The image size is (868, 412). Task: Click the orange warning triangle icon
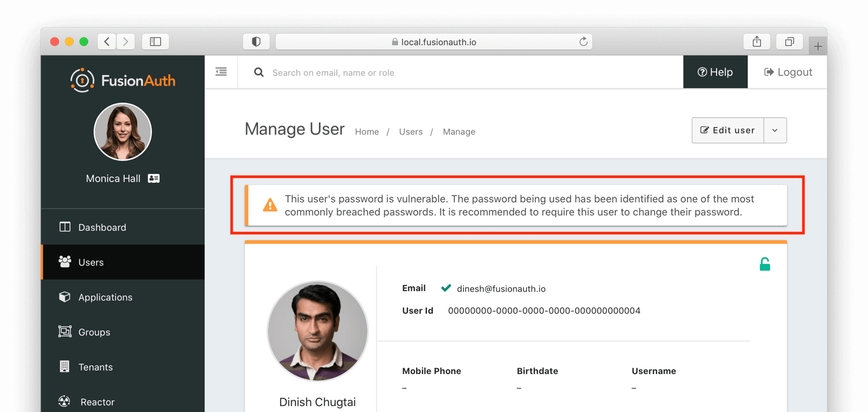(270, 205)
